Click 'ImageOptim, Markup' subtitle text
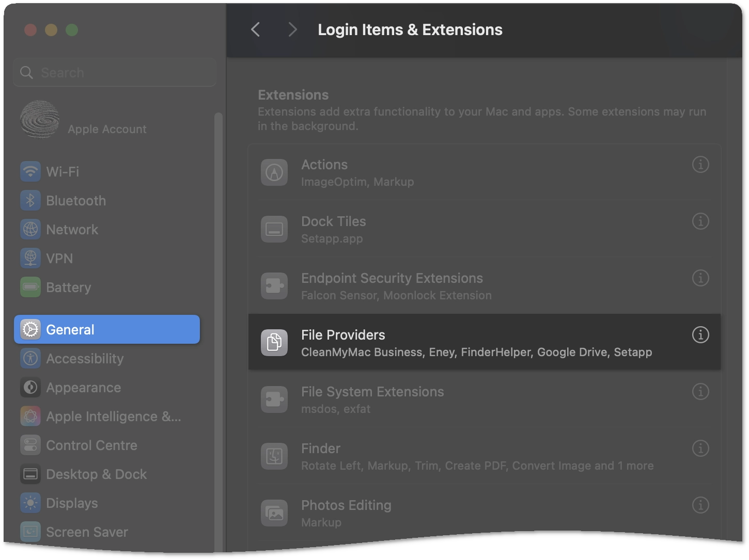This screenshot has height=560, width=749. click(x=357, y=182)
